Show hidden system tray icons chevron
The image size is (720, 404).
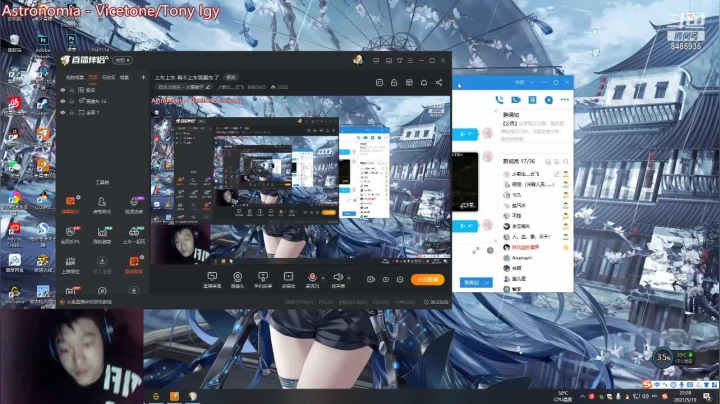click(x=582, y=396)
